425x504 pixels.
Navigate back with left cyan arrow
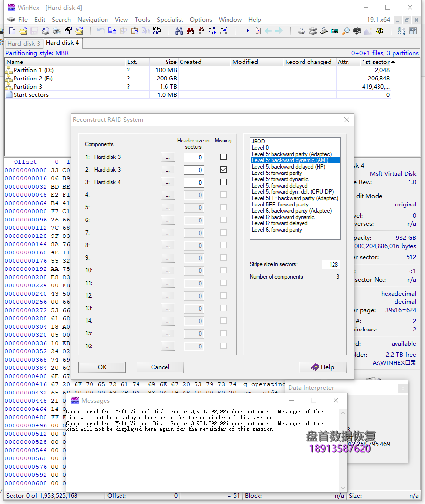268,31
